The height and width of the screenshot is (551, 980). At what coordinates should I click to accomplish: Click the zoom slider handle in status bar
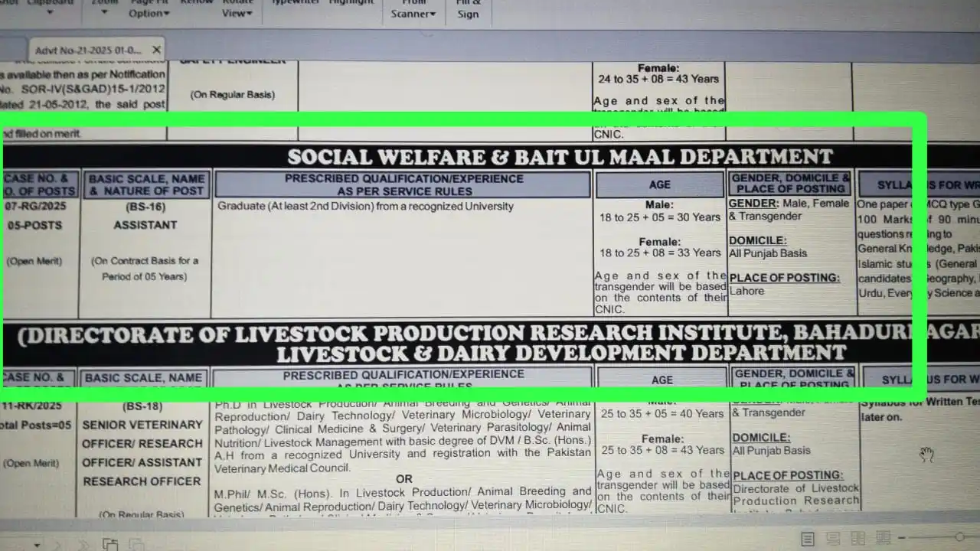(x=959, y=537)
